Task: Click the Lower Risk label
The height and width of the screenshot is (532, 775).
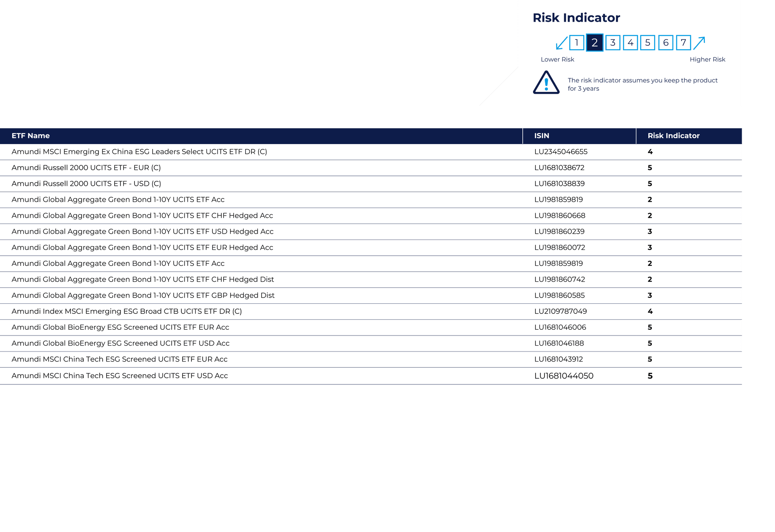Action: coord(557,59)
